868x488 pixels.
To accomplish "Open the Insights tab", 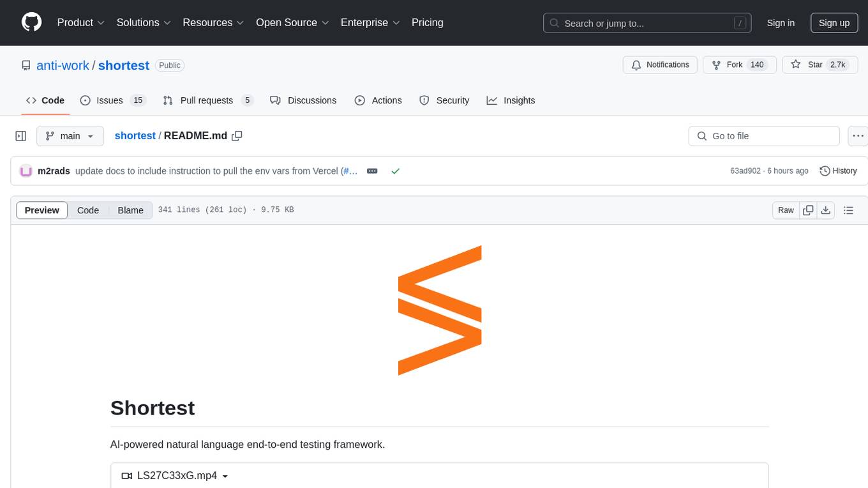I will click(511, 100).
